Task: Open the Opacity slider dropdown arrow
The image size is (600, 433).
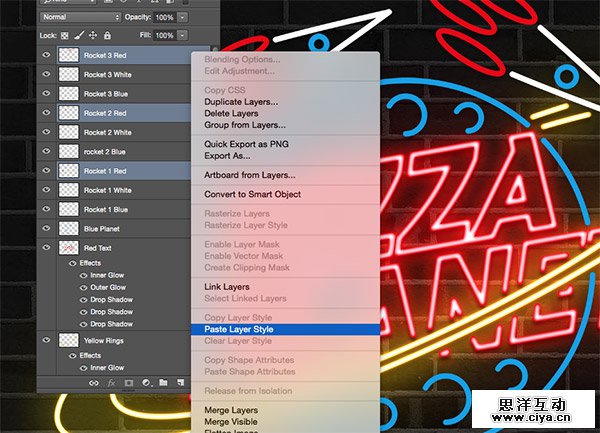Action: click(x=182, y=17)
